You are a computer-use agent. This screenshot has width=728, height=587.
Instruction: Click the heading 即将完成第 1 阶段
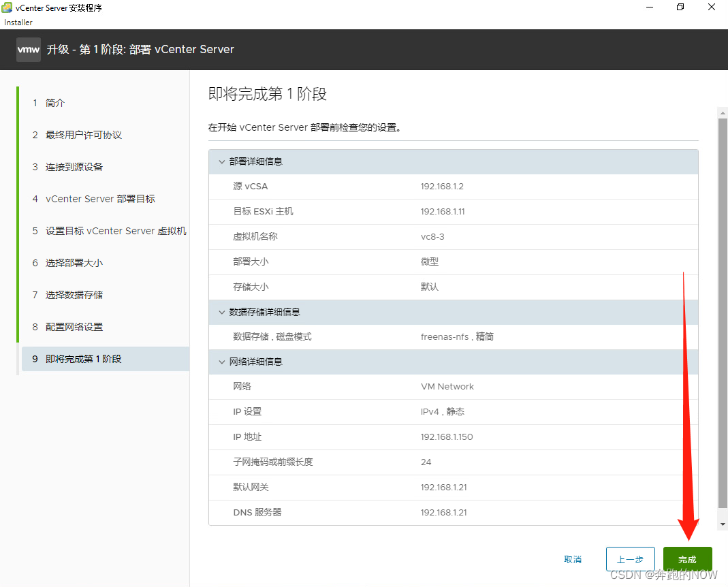pos(268,94)
